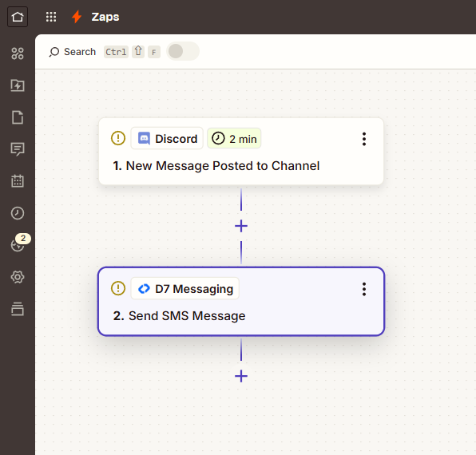Click the Discord logo icon
This screenshot has height=455, width=476.
(x=144, y=138)
